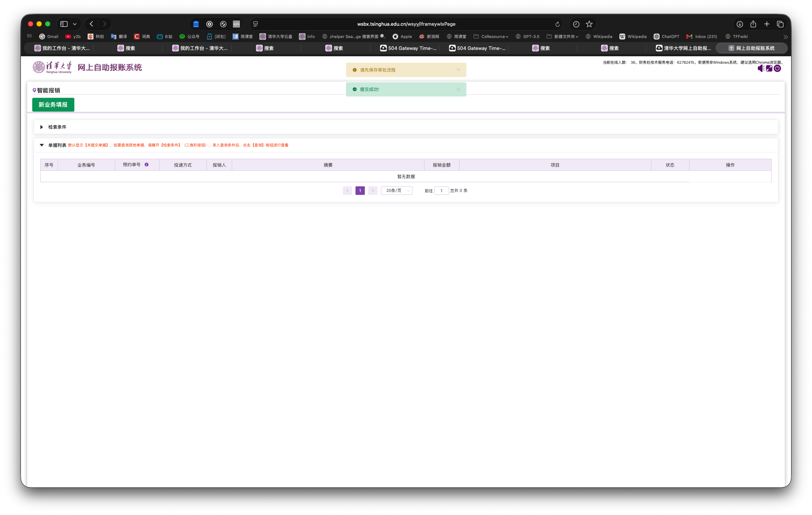812x515 pixels.
Task: Go to the next results page
Action: click(373, 190)
